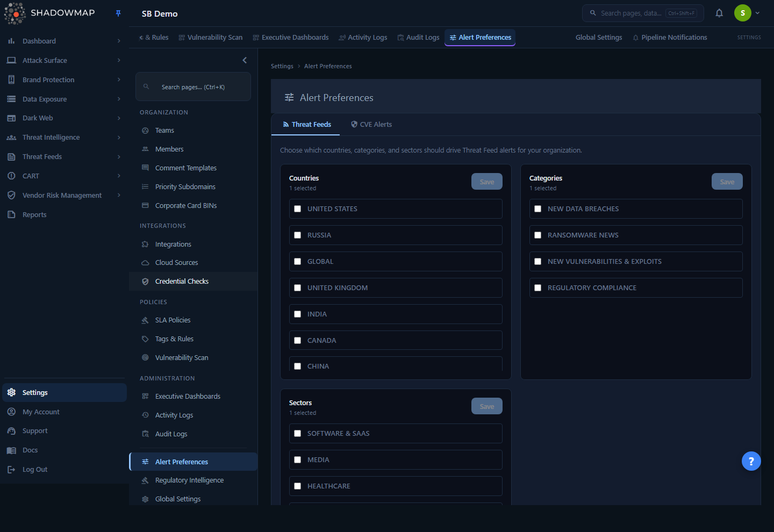The image size is (774, 532).
Task: Open Global Settings top tab
Action: click(x=599, y=37)
